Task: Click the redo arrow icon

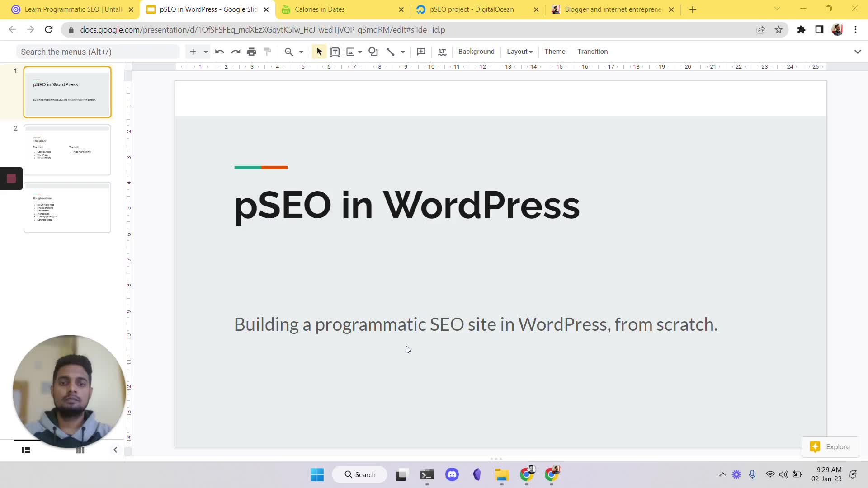Action: pos(236,52)
